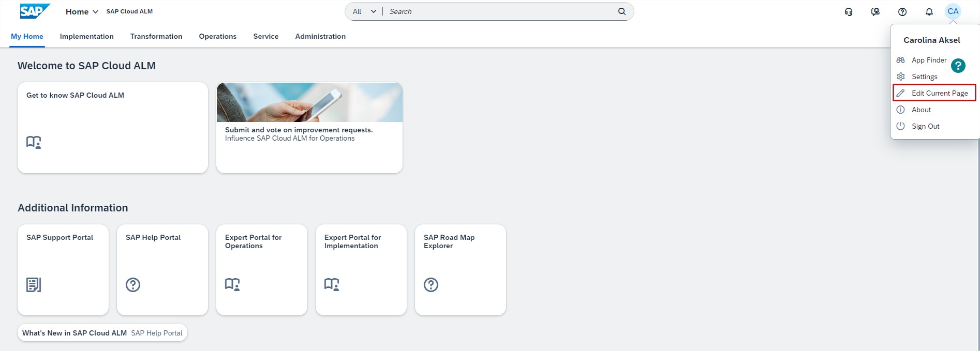Click the teal floating help button
This screenshot has width=980, height=351.
pos(958,66)
